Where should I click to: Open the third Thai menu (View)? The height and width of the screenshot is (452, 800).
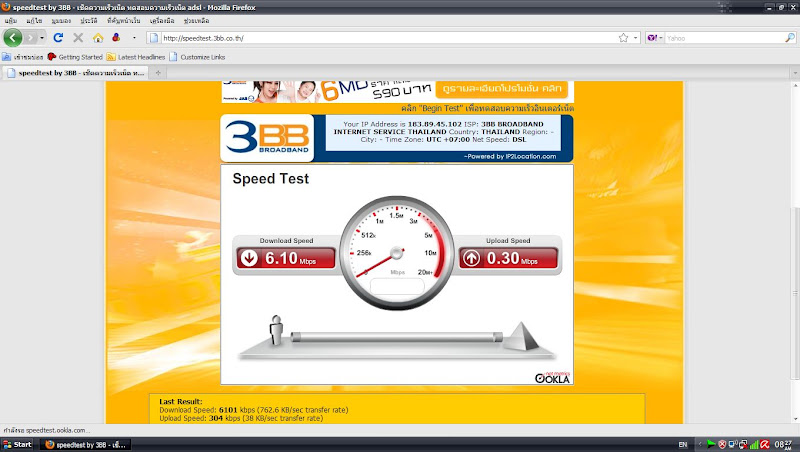pos(61,21)
